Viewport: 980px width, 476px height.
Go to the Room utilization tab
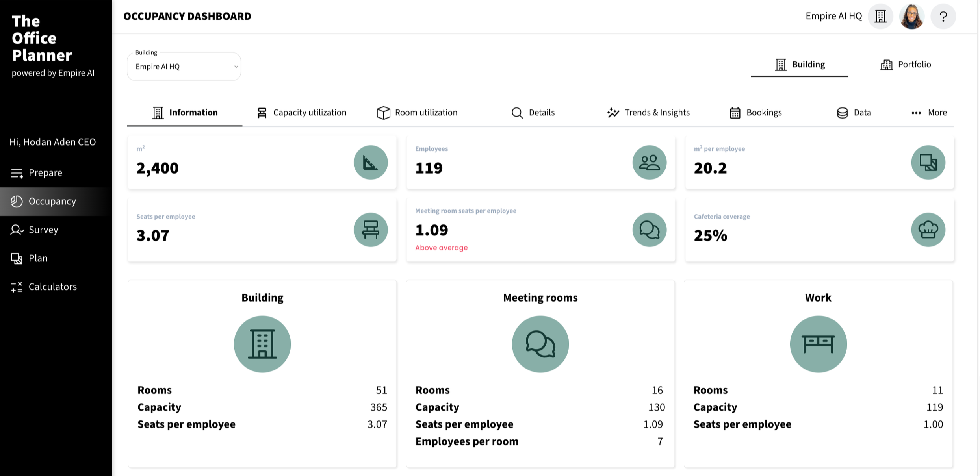pos(417,113)
